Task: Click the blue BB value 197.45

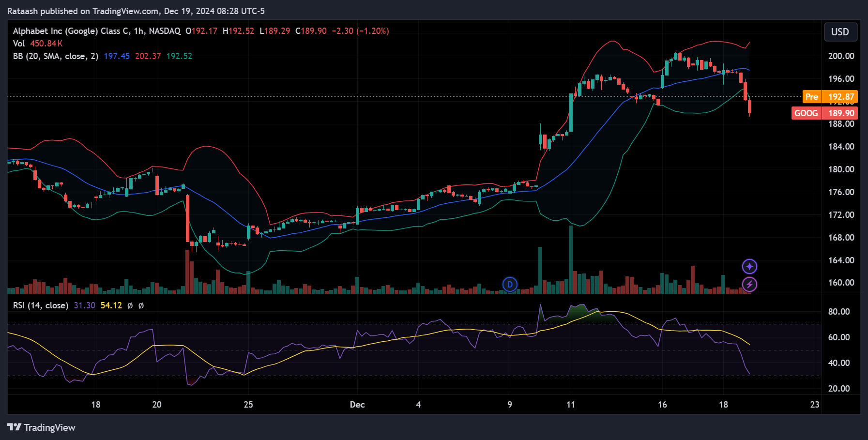Action: tap(117, 56)
